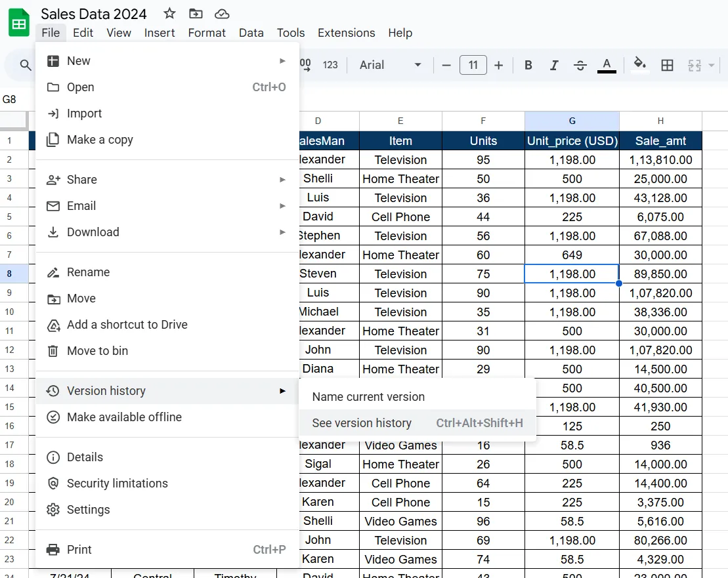Click the move to folder icon
Viewport: 728px width, 578px height.
[x=196, y=14]
